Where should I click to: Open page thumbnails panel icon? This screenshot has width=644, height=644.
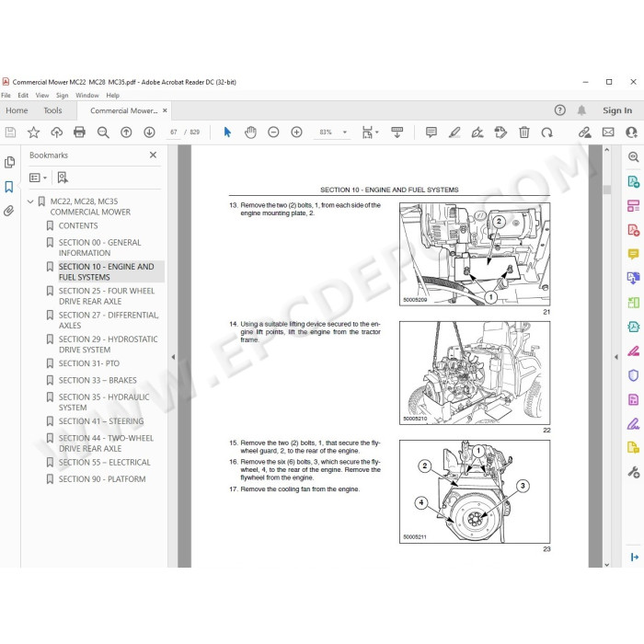click(9, 162)
